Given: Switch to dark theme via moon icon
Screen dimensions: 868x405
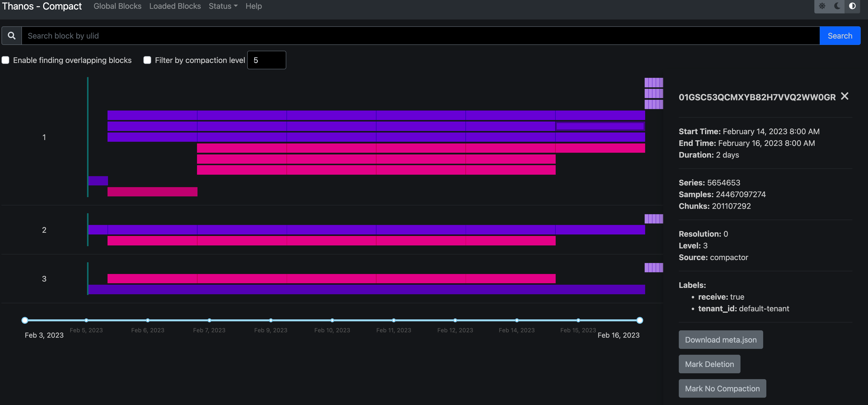Looking at the screenshot, I should tap(837, 6).
